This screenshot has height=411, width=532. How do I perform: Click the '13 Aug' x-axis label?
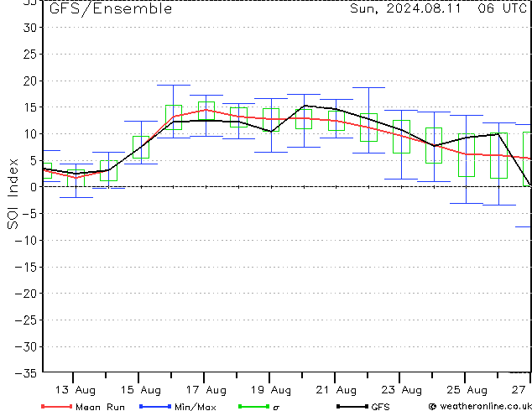[x=76, y=390]
